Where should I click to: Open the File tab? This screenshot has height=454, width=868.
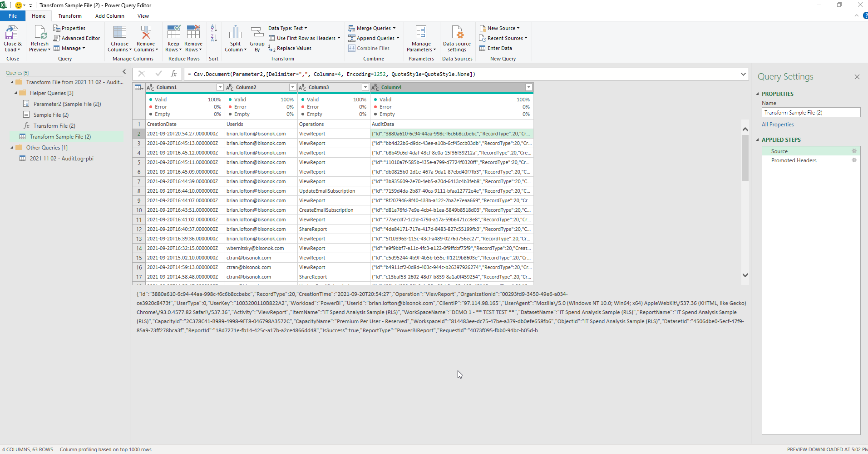[13, 16]
